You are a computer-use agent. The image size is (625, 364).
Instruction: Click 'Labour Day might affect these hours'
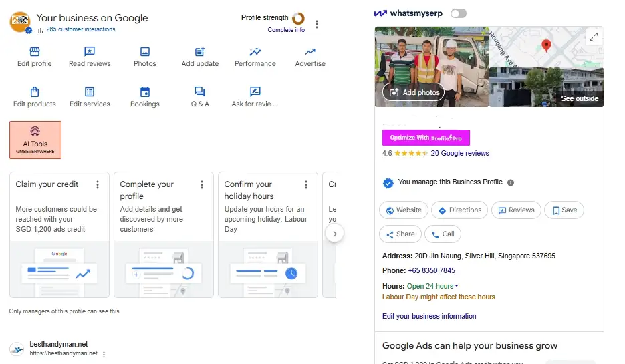439,297
